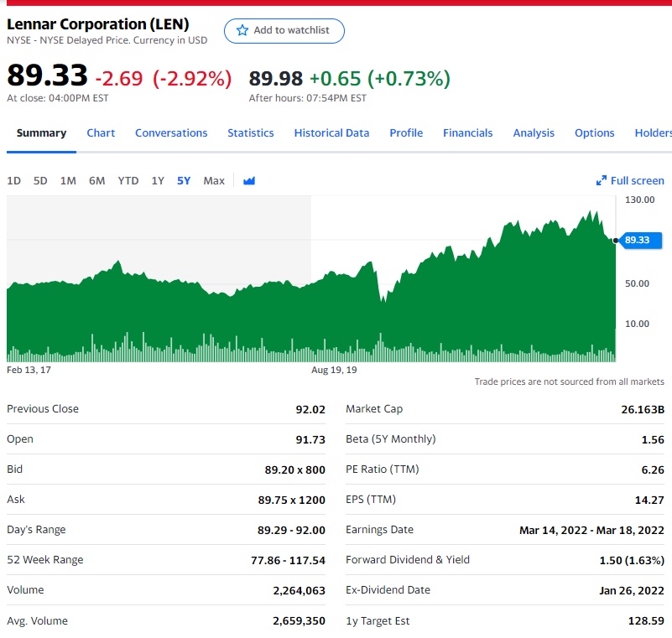
Task: Click the price change -2.69 (-2.92%)
Action: click(164, 79)
